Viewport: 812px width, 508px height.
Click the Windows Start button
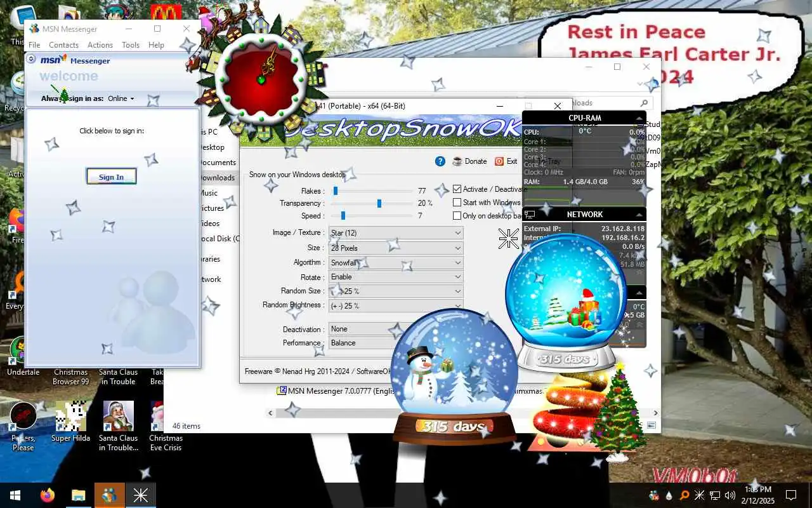pos(15,495)
